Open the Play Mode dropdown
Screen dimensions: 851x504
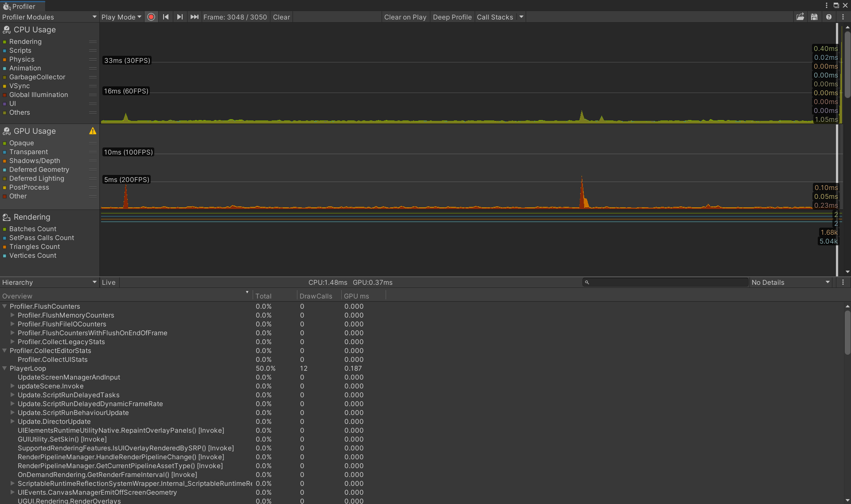pyautogui.click(x=121, y=17)
